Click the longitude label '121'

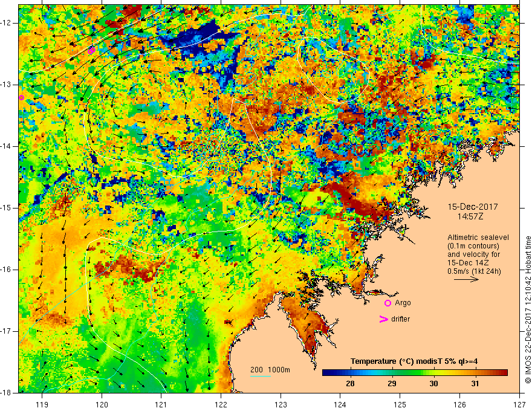click(161, 404)
